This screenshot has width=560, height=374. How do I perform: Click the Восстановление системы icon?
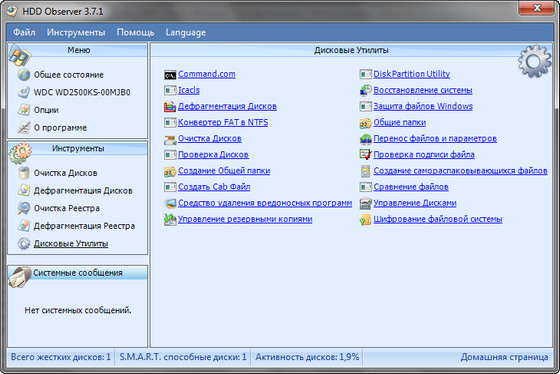(365, 90)
